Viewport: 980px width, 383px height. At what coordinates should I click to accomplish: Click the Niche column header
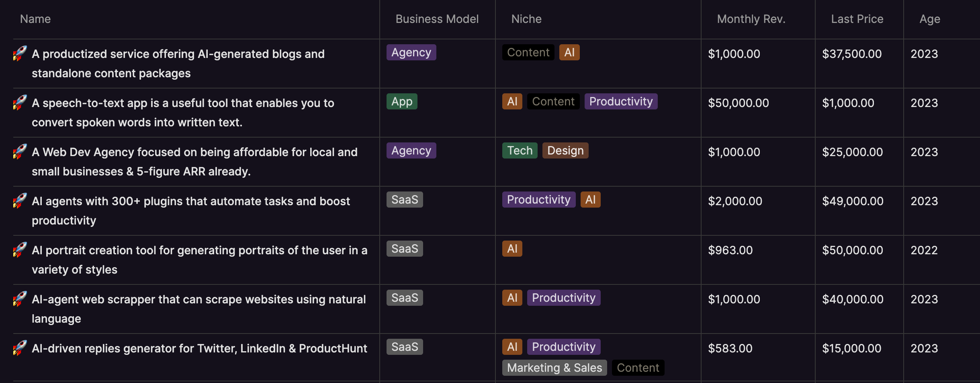coord(526,19)
